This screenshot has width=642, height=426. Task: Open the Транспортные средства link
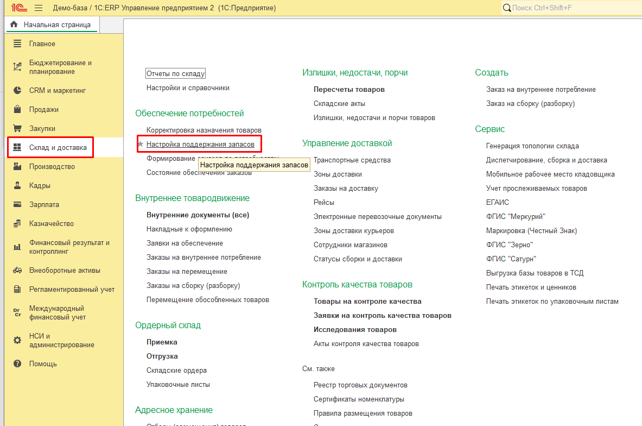[352, 160]
